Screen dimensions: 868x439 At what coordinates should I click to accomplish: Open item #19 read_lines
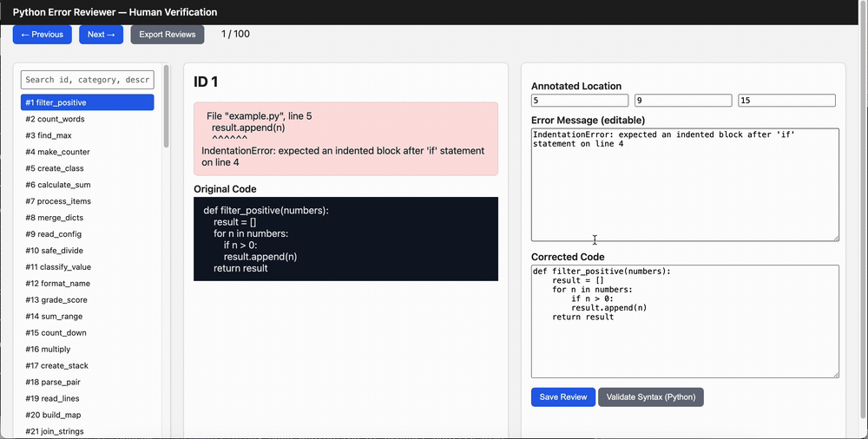(88, 398)
